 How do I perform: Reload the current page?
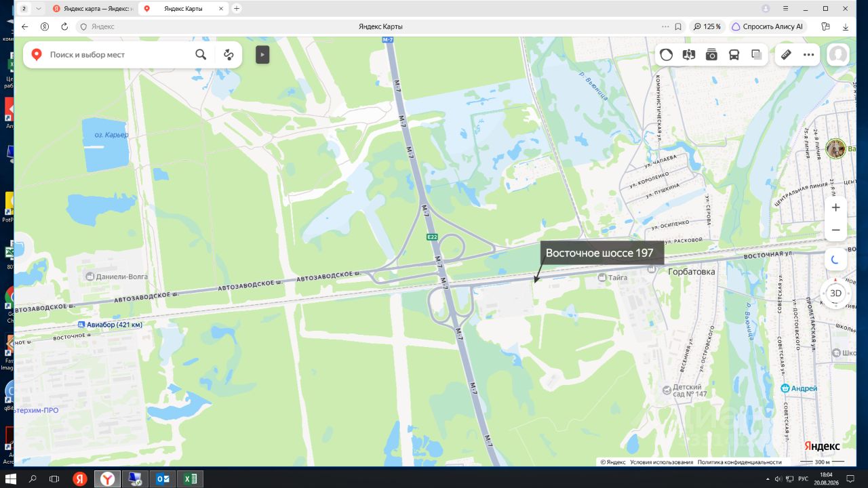point(64,26)
